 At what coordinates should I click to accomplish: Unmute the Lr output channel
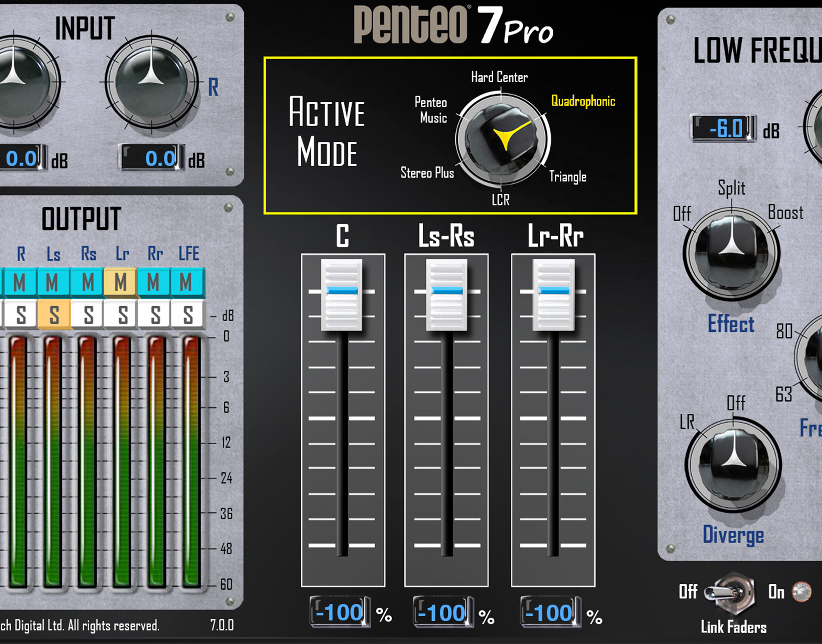click(121, 282)
